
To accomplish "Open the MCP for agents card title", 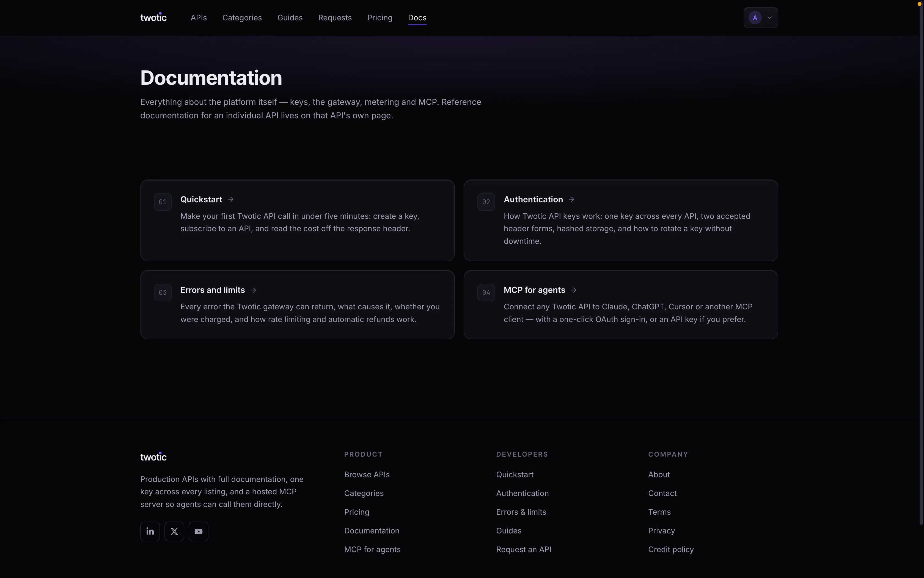I will [535, 290].
